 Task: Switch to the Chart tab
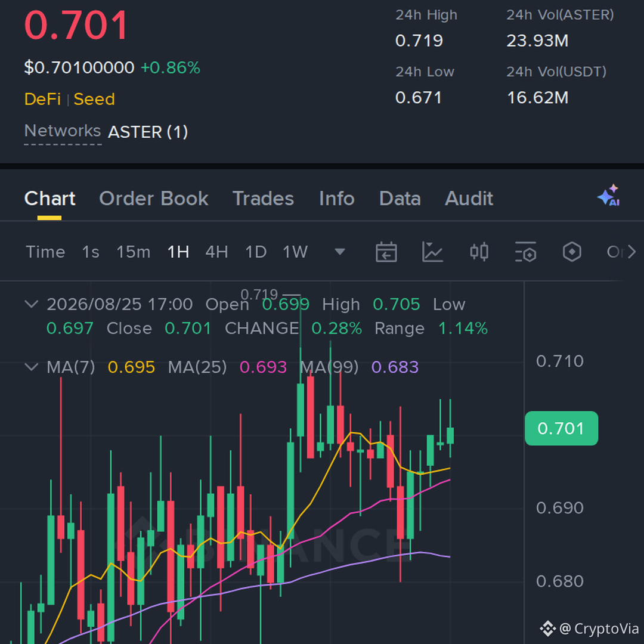pyautogui.click(x=49, y=199)
